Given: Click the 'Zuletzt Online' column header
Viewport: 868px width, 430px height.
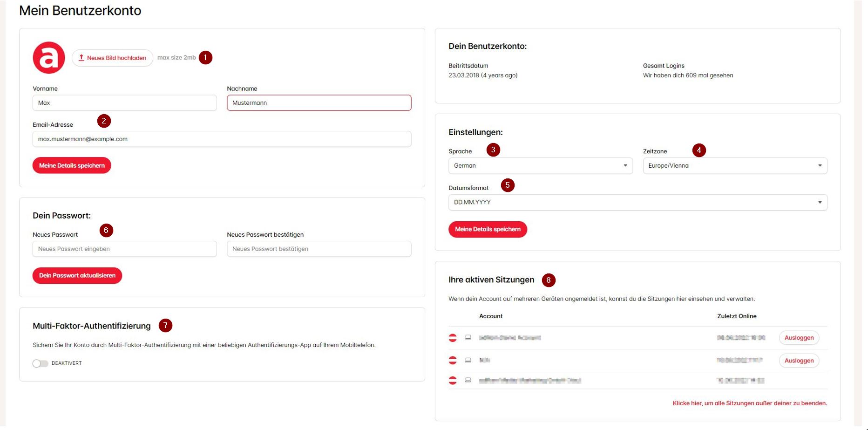Looking at the screenshot, I should pos(737,316).
